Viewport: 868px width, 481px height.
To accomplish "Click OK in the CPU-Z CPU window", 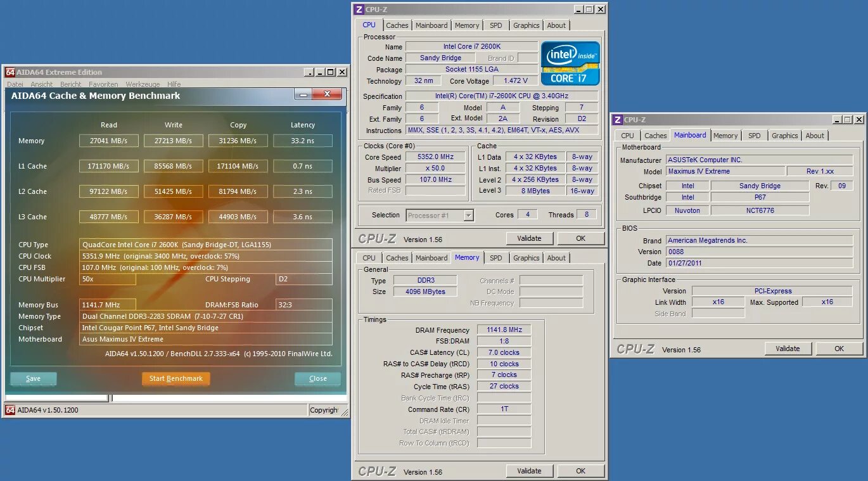I will 581,239.
